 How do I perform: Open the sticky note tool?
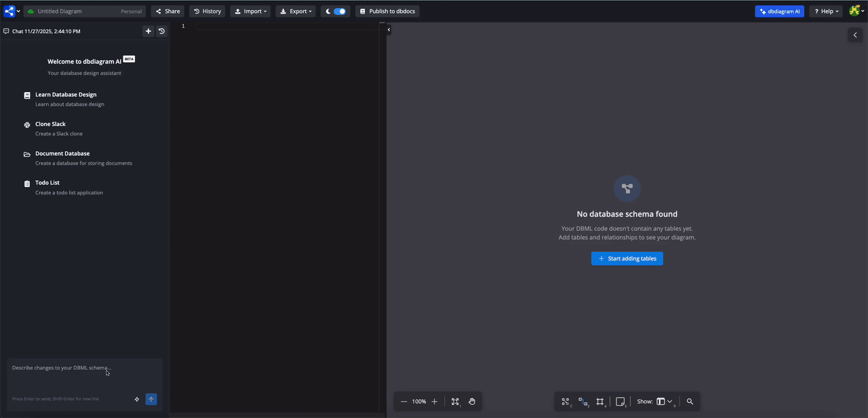pyautogui.click(x=620, y=401)
